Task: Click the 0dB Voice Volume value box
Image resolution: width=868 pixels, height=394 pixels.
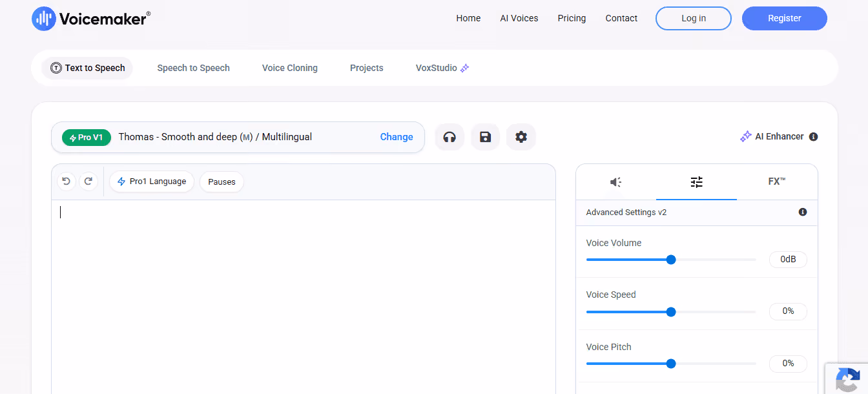Action: [788, 259]
